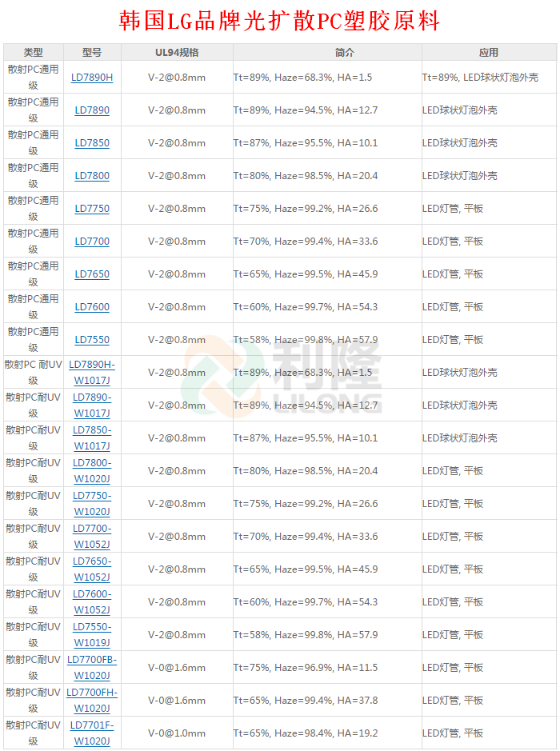This screenshot has height=751, width=560.
Task: Open the LD7650 model link
Action: [x=92, y=274]
